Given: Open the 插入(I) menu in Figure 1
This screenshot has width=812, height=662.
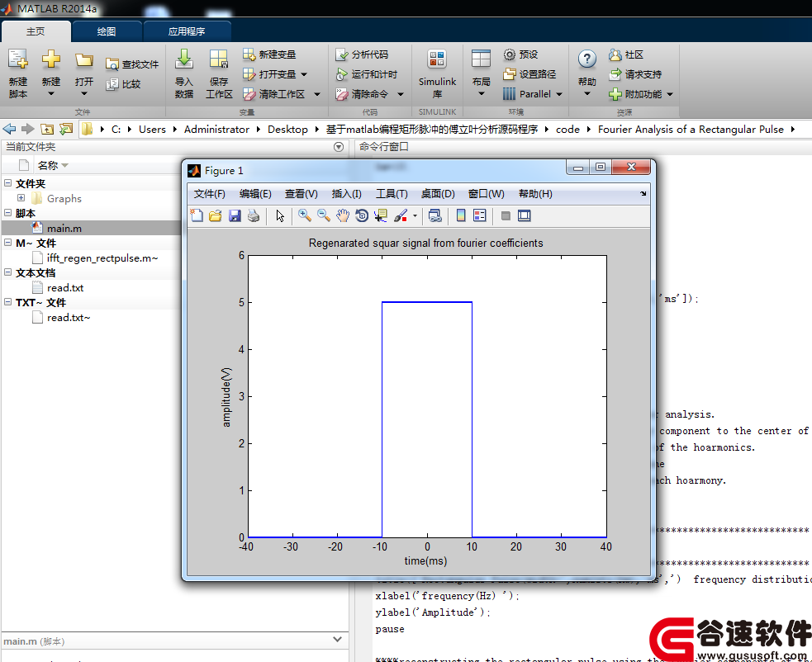Looking at the screenshot, I should pyautogui.click(x=346, y=194).
